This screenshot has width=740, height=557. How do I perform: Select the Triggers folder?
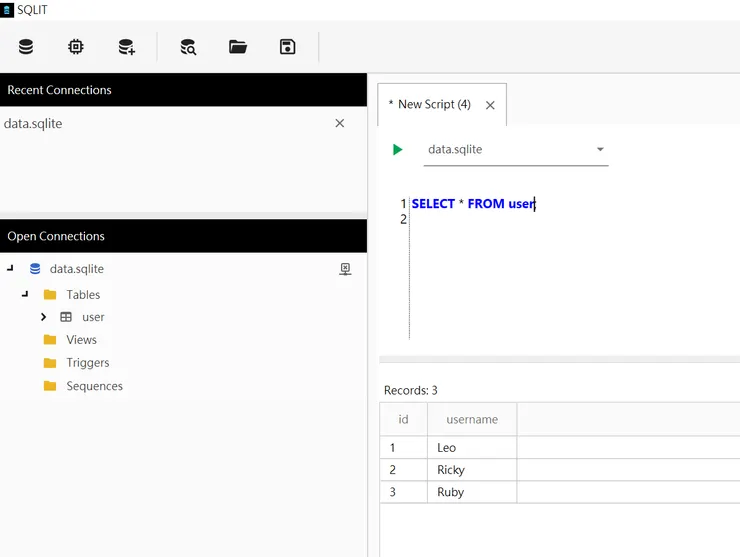[x=88, y=363]
